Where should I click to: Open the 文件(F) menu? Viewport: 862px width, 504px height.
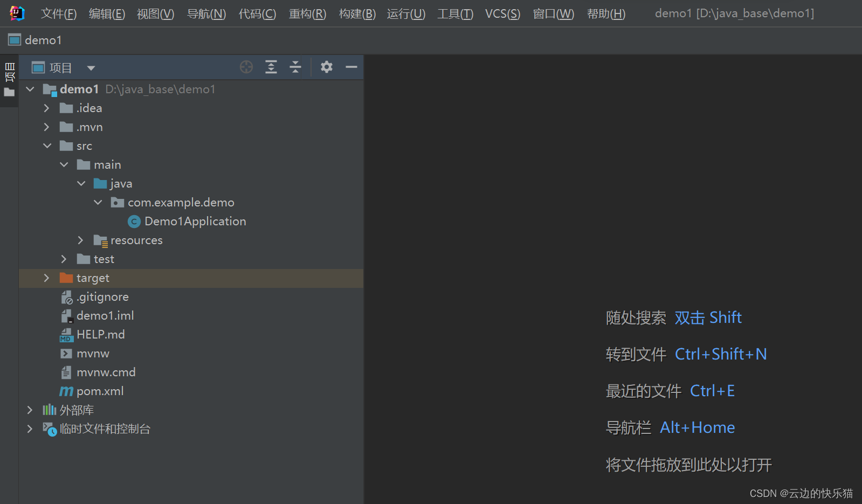click(x=59, y=13)
